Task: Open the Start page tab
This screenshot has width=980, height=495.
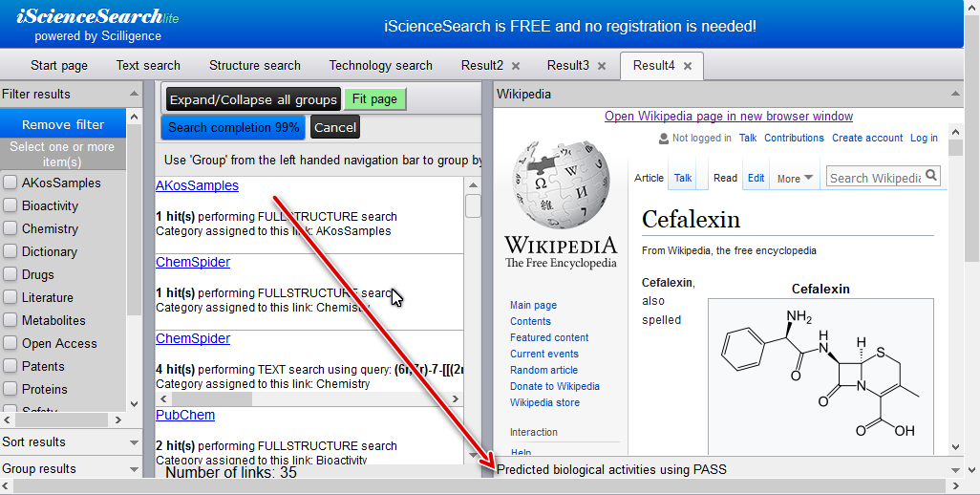Action: [x=59, y=66]
